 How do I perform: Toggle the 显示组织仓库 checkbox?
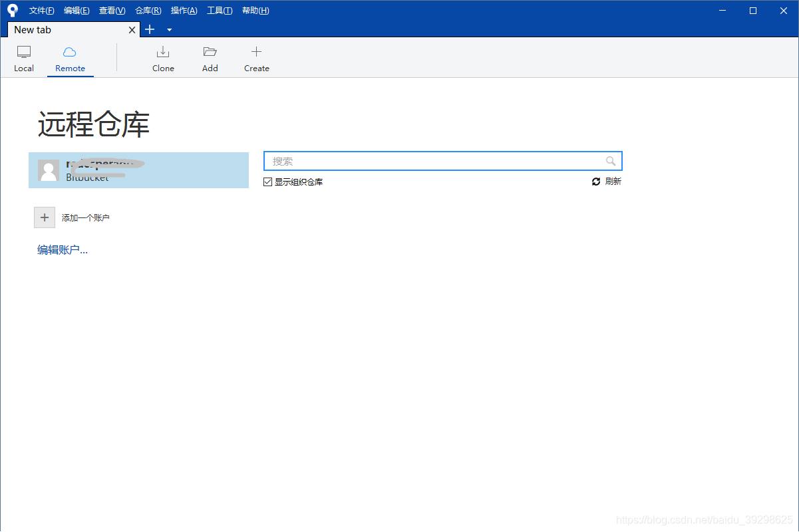(267, 182)
